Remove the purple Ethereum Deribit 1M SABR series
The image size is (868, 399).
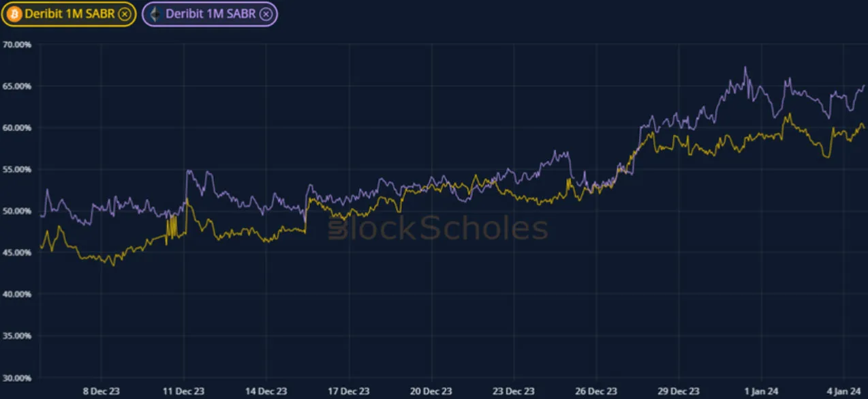(x=266, y=14)
